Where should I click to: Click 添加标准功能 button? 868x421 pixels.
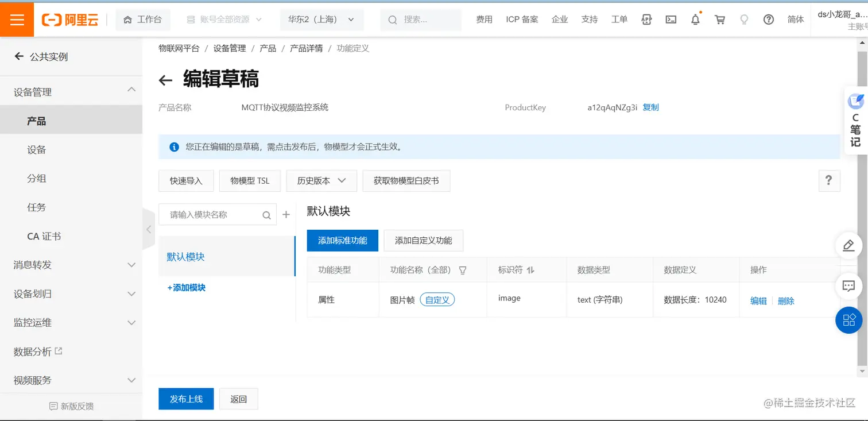pos(343,241)
